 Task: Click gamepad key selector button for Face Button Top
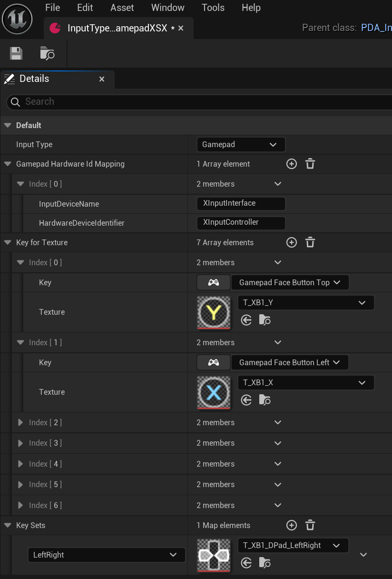point(213,282)
